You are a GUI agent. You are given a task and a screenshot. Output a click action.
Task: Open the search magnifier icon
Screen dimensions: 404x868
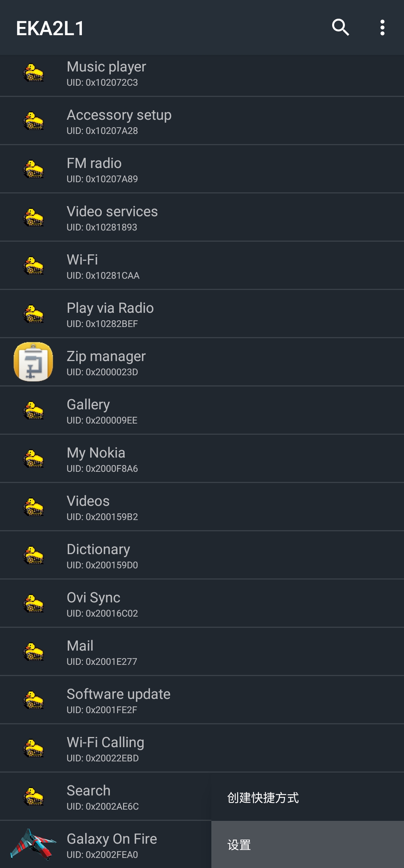pyautogui.click(x=340, y=27)
